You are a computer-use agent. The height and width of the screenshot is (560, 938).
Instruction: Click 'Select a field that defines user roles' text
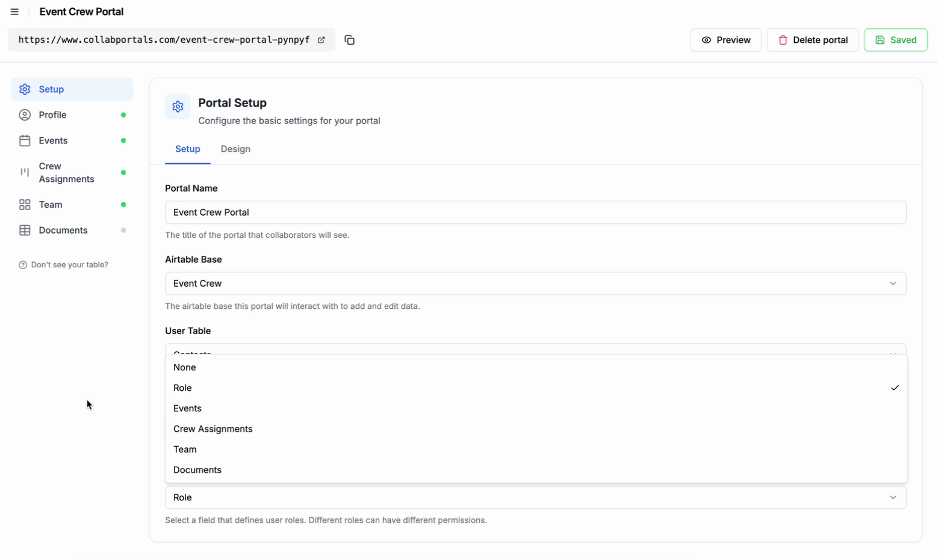326,520
